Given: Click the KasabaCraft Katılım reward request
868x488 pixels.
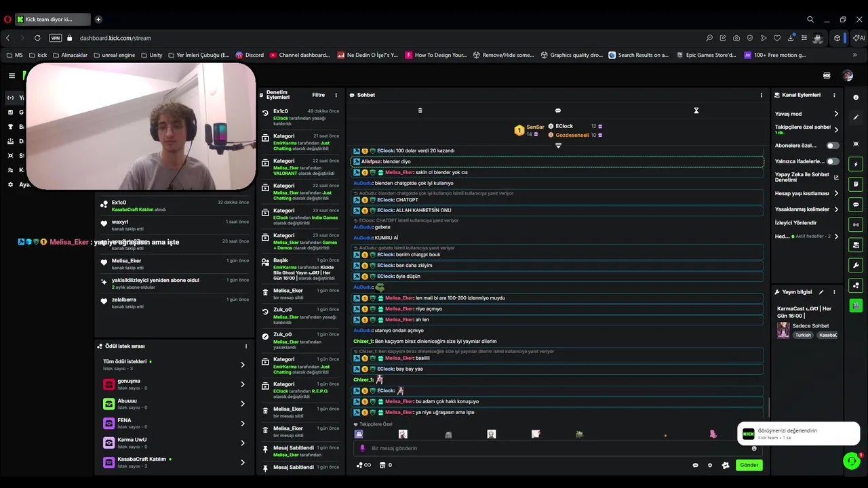Looking at the screenshot, I should tap(174, 463).
